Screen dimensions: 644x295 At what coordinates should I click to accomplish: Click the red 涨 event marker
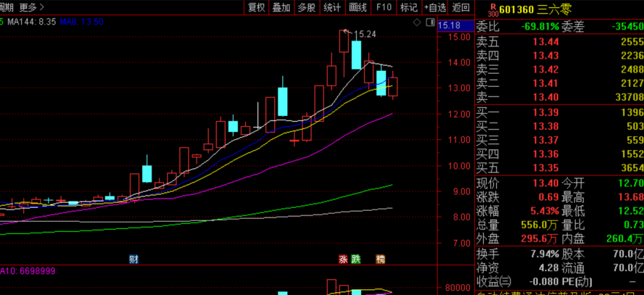tap(343, 259)
